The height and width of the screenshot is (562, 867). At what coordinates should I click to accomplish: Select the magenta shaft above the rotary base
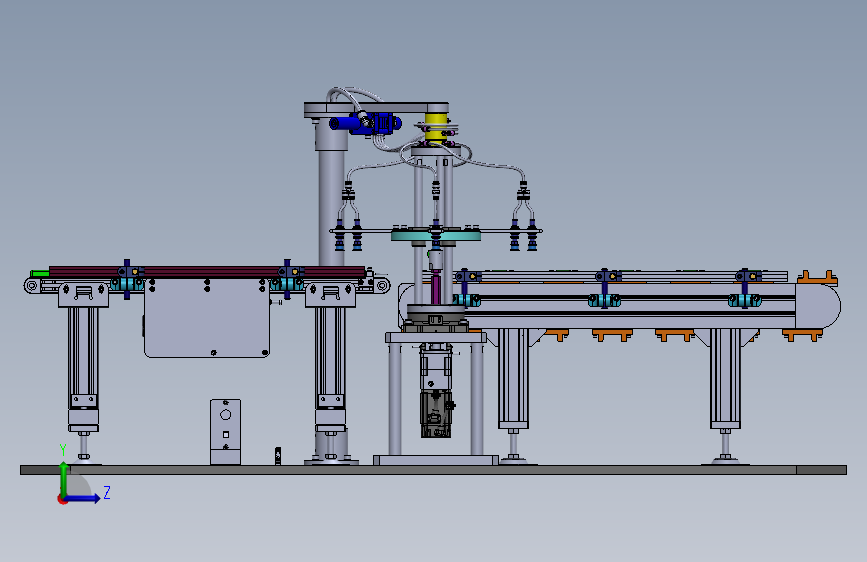coord(436,289)
